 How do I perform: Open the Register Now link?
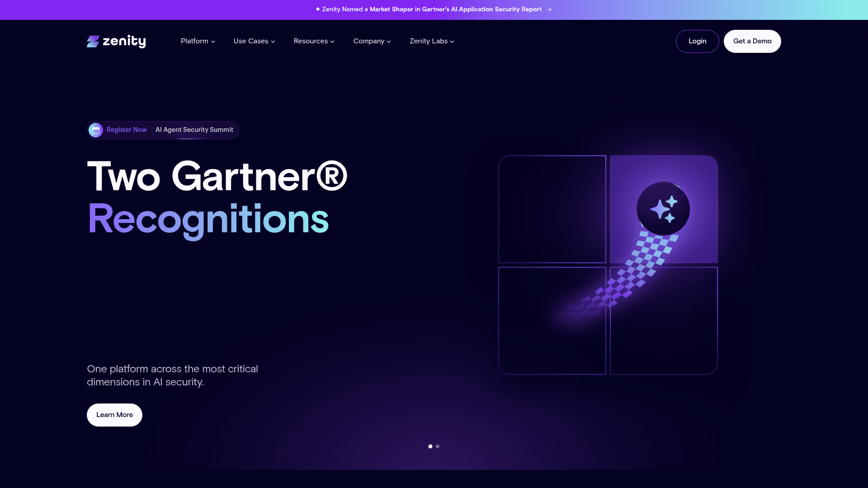click(x=127, y=130)
